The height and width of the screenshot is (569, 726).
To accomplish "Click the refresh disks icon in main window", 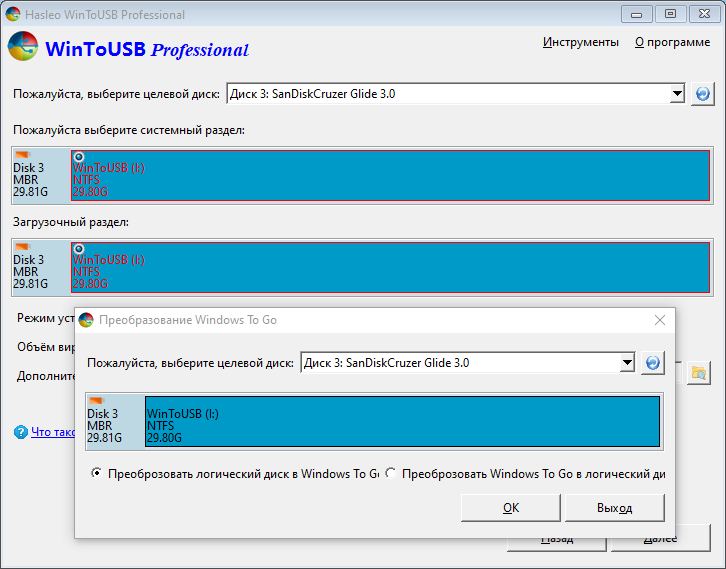I will [702, 94].
